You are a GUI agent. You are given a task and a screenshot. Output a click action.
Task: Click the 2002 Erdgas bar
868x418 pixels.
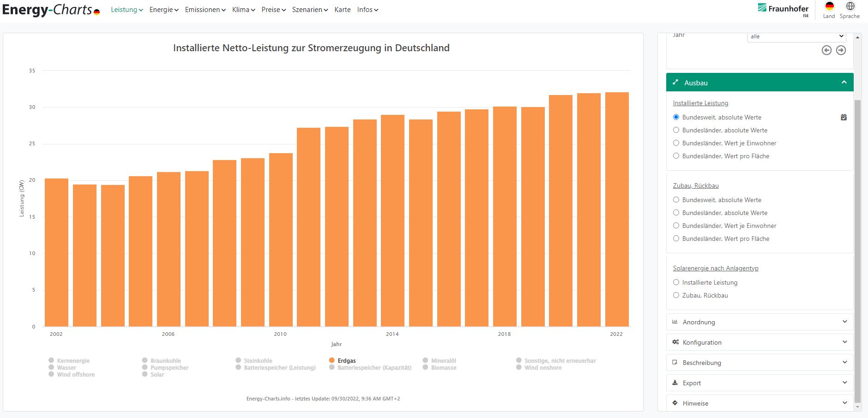click(56, 252)
